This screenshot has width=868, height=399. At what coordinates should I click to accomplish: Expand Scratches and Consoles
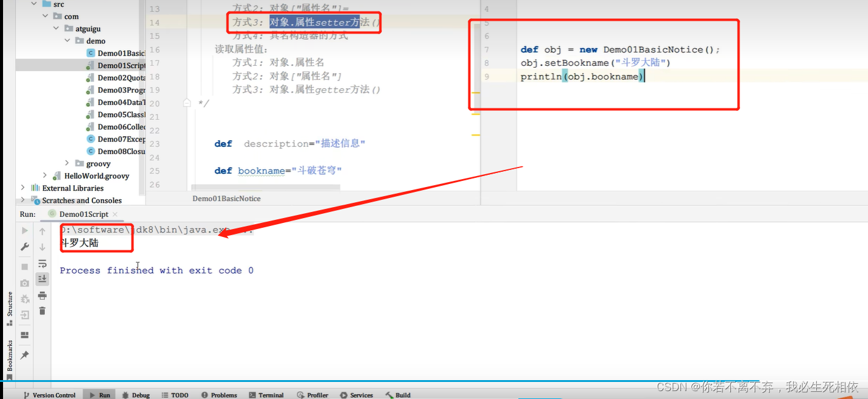23,200
